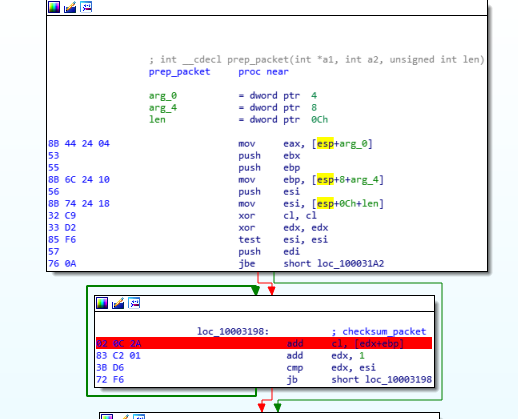Image resolution: width=518 pixels, height=419 pixels.
Task: Select arg_0 variable definition
Action: (233, 96)
